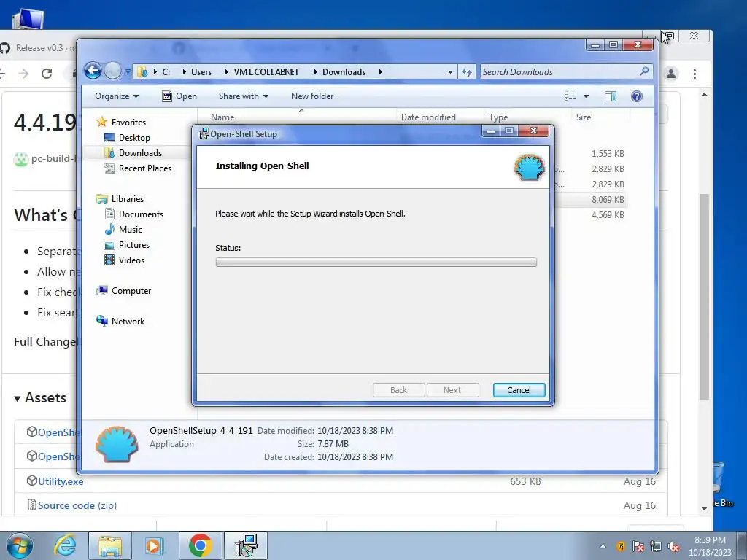Open the Pictures library

(134, 245)
